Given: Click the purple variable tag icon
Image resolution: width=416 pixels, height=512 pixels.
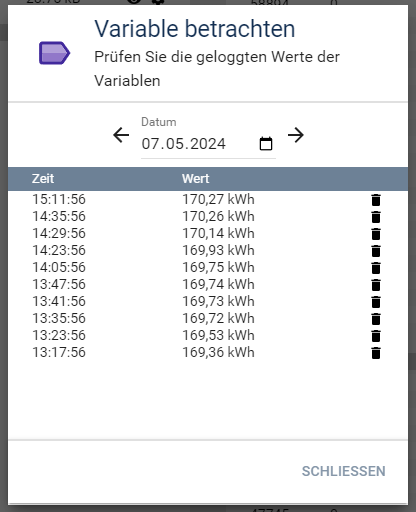Looking at the screenshot, I should [55, 53].
